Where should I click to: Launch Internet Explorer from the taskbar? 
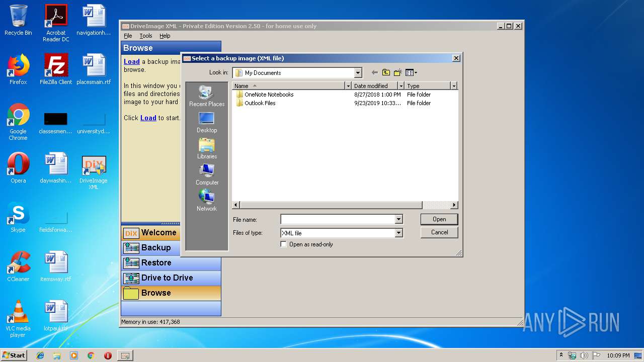[x=40, y=355]
